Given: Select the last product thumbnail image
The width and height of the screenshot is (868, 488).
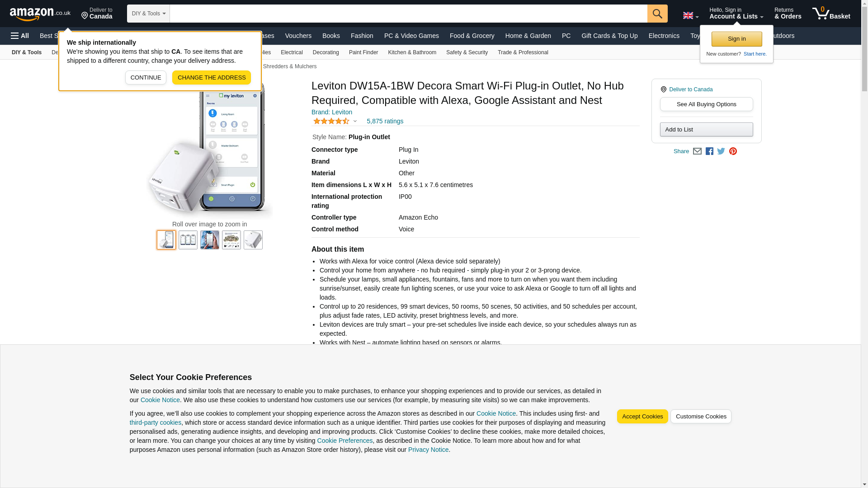Looking at the screenshot, I should [253, 240].
